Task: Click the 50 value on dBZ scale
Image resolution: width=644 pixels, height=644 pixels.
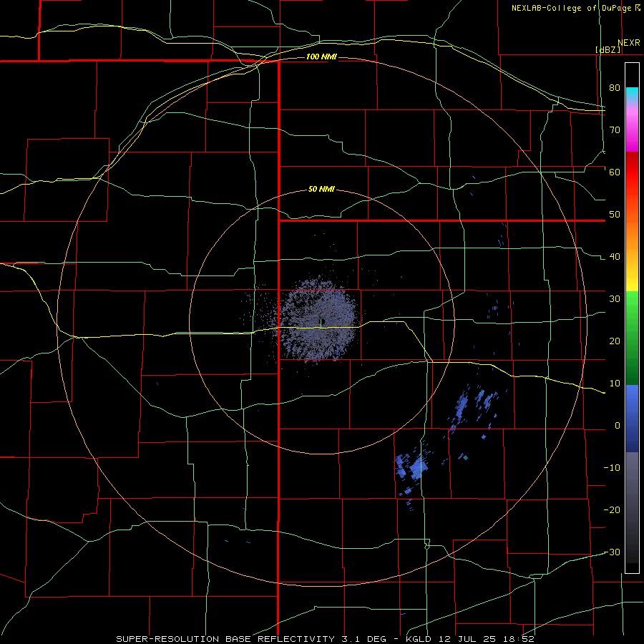Action: (615, 215)
